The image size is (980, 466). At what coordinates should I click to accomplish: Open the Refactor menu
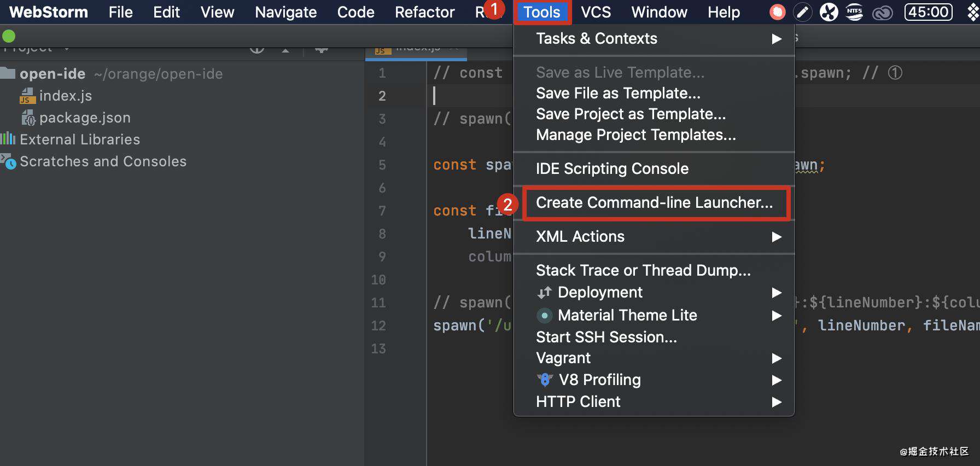[x=424, y=12]
